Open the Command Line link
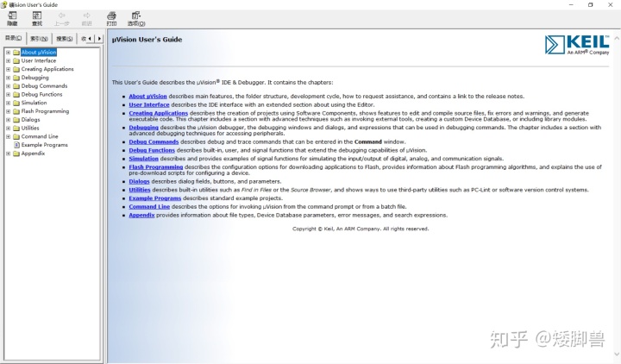This screenshot has height=364, width=621. tap(149, 207)
